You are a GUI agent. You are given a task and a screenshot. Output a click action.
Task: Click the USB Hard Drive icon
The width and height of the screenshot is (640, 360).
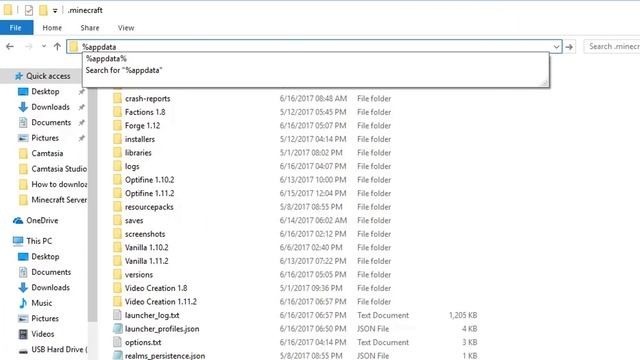[23, 350]
